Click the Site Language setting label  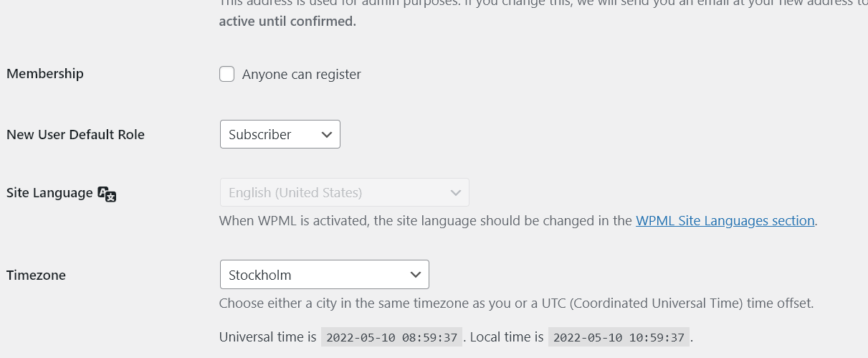coord(49,193)
